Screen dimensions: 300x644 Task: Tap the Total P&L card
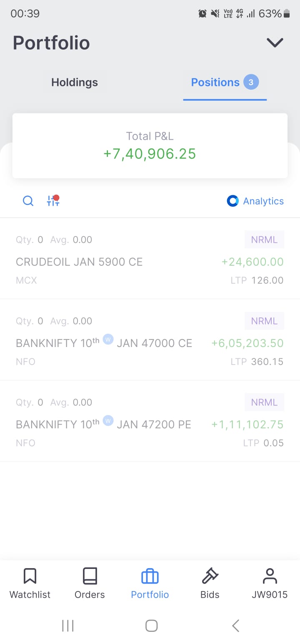tap(150, 146)
